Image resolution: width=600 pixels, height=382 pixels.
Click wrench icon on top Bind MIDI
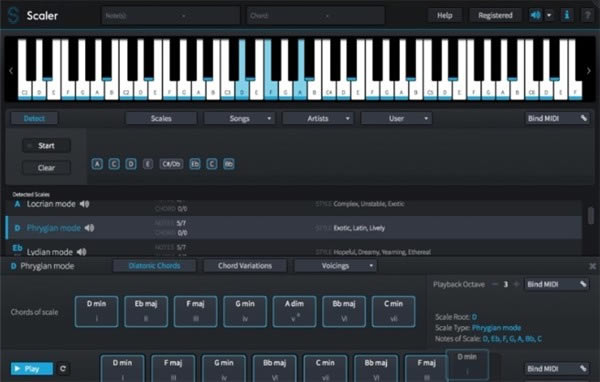click(584, 118)
